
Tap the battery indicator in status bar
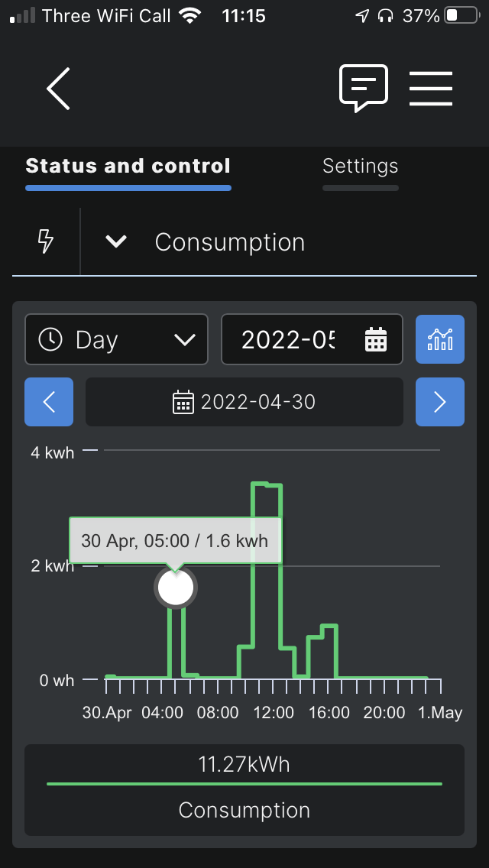(461, 16)
